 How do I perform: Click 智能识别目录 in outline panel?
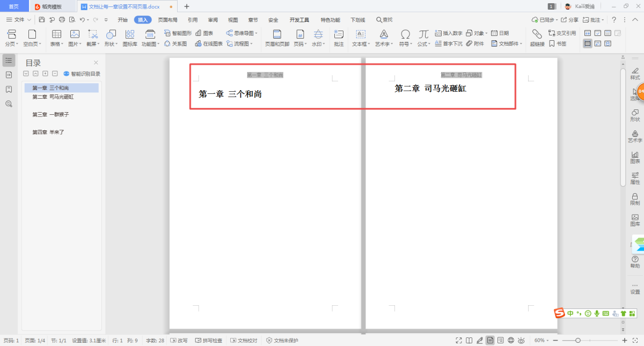coord(82,74)
